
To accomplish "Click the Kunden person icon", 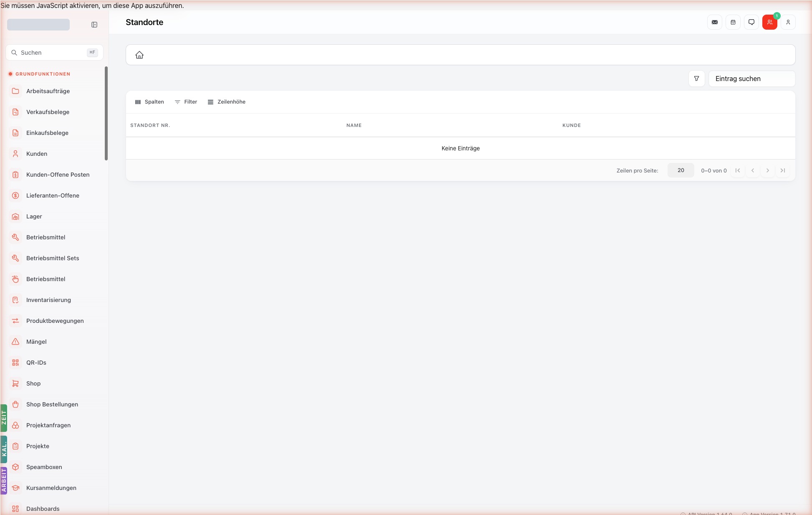I will [15, 154].
